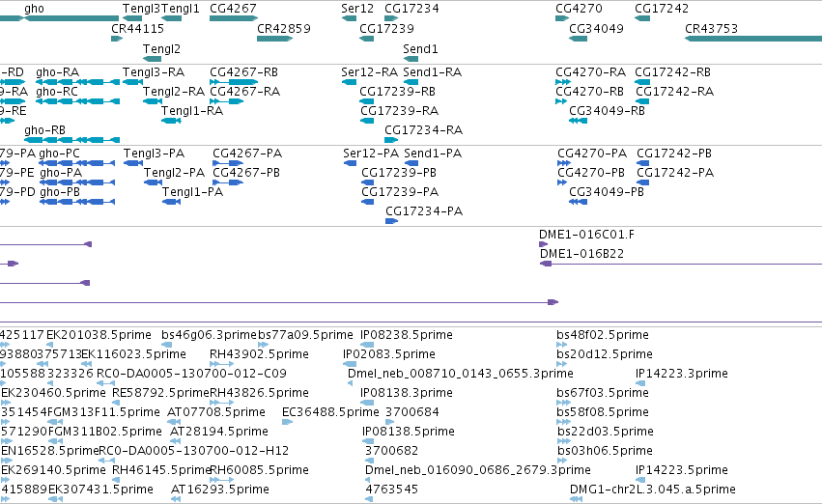822x504 pixels.
Task: Click transcript Tengl3-RA
Action: [x=154, y=72]
